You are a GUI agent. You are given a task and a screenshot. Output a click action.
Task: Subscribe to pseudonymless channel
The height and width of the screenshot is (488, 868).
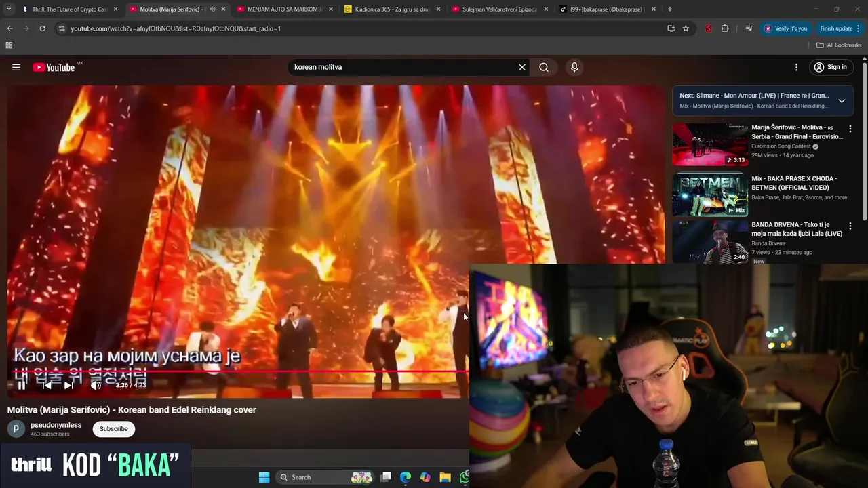pyautogui.click(x=114, y=429)
